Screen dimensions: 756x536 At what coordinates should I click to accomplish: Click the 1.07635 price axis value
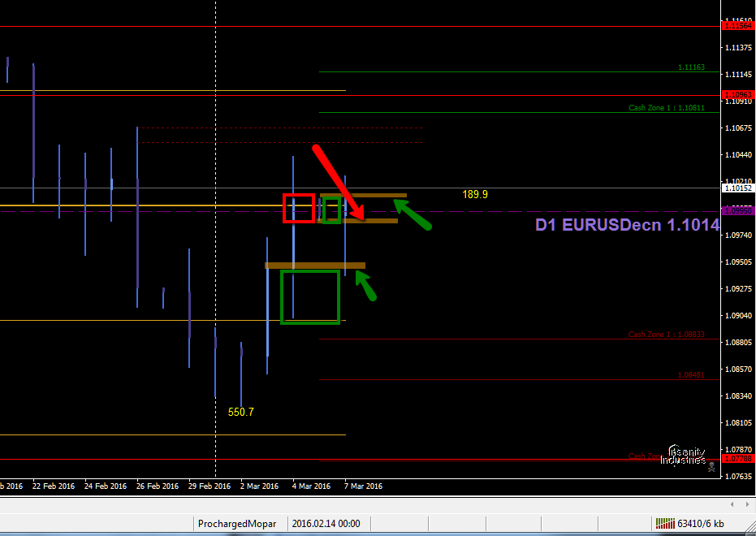coord(739,476)
